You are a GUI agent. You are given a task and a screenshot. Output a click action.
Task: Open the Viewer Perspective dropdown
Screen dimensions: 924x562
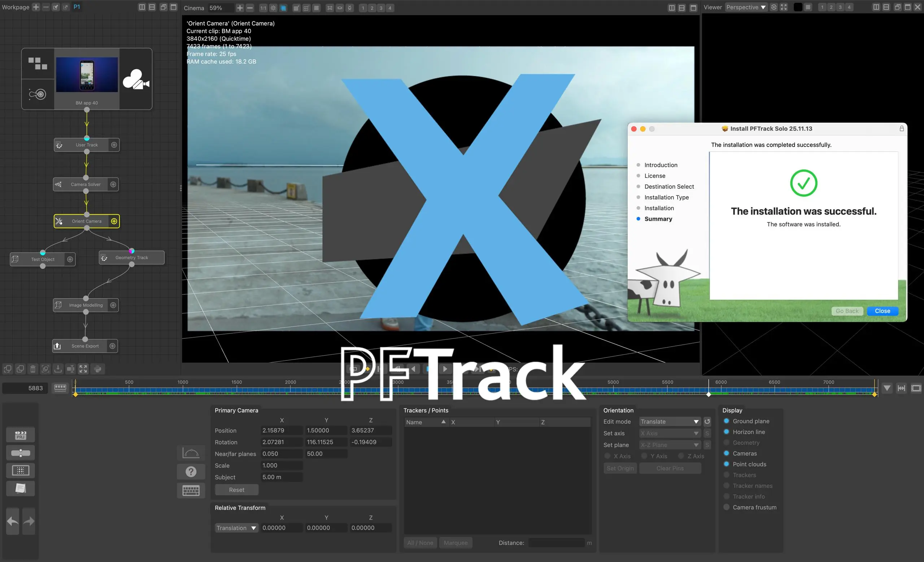[746, 7]
